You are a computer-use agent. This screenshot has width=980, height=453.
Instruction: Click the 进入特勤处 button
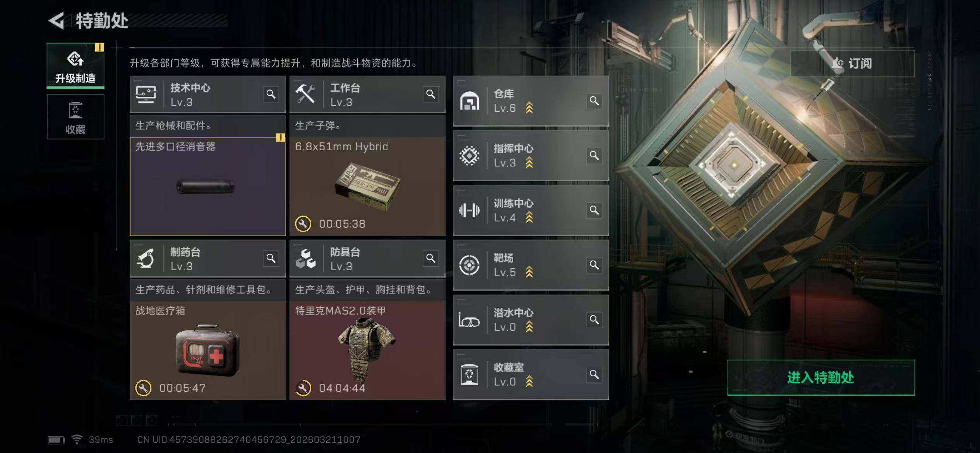coord(821,377)
